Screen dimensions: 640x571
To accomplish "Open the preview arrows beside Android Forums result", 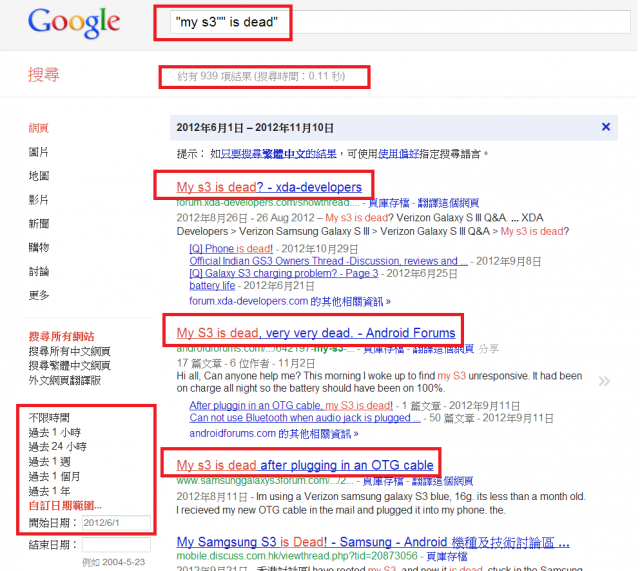I will point(604,381).
